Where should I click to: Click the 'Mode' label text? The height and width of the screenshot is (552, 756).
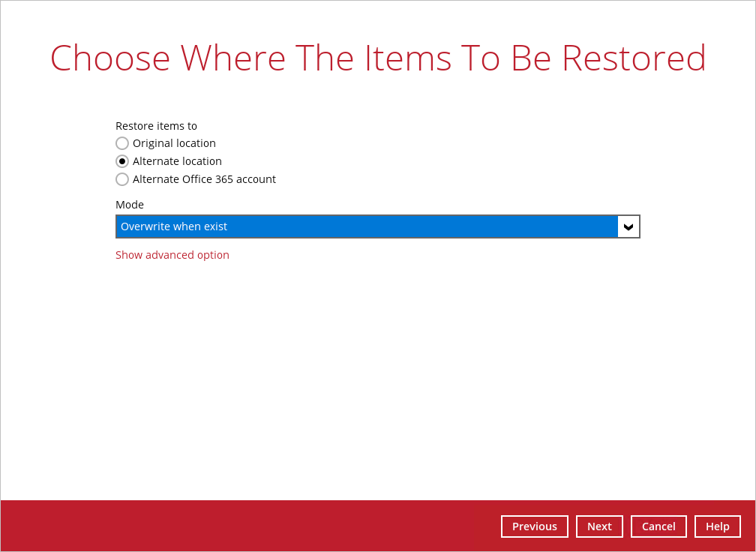pos(130,205)
